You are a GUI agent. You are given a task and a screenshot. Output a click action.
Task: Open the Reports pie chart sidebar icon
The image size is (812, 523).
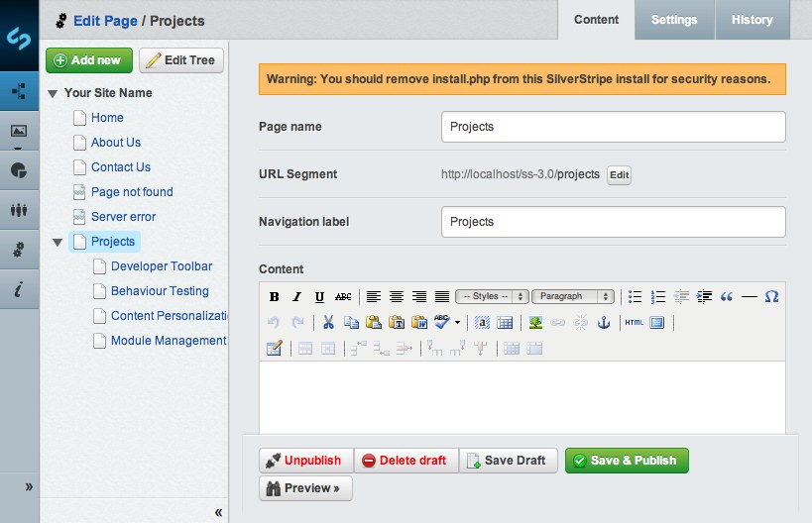click(x=19, y=169)
